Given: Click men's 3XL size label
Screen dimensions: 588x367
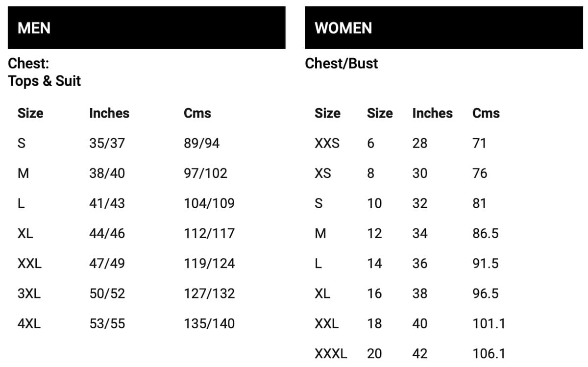Looking at the screenshot, I should [x=29, y=294].
